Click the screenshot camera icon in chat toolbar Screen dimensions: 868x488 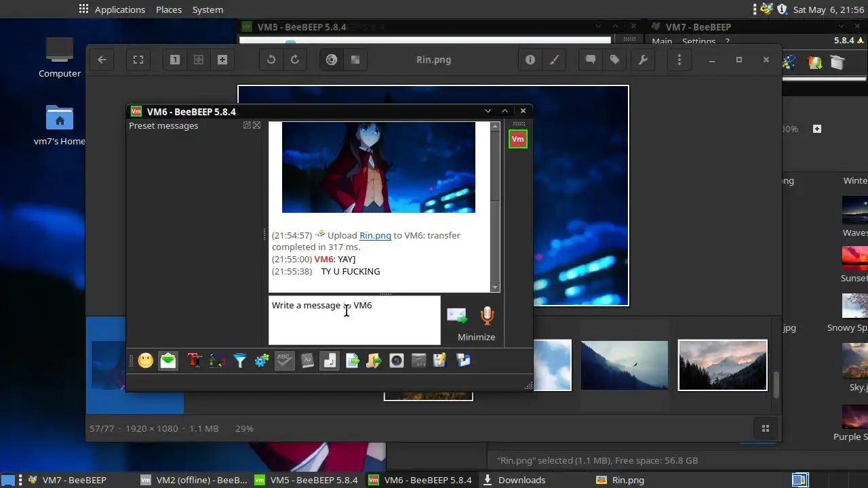pos(397,361)
